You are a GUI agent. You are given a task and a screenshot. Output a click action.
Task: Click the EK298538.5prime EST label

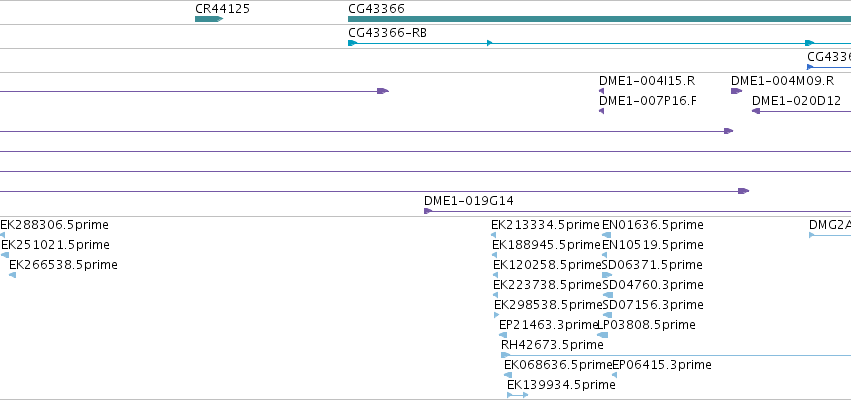click(549, 304)
